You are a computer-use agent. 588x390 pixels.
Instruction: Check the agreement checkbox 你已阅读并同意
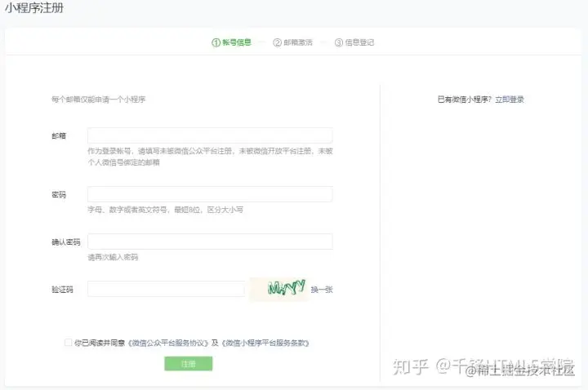tap(69, 343)
